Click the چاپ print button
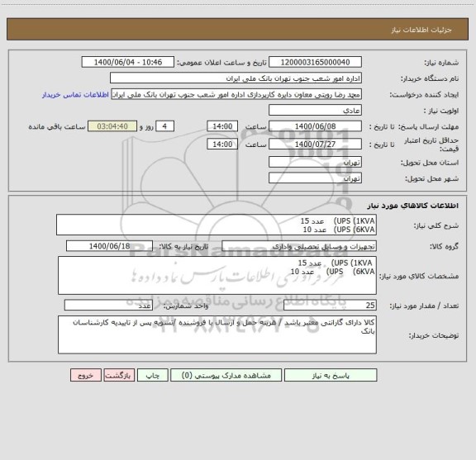This screenshot has width=476, height=460. pos(152,375)
